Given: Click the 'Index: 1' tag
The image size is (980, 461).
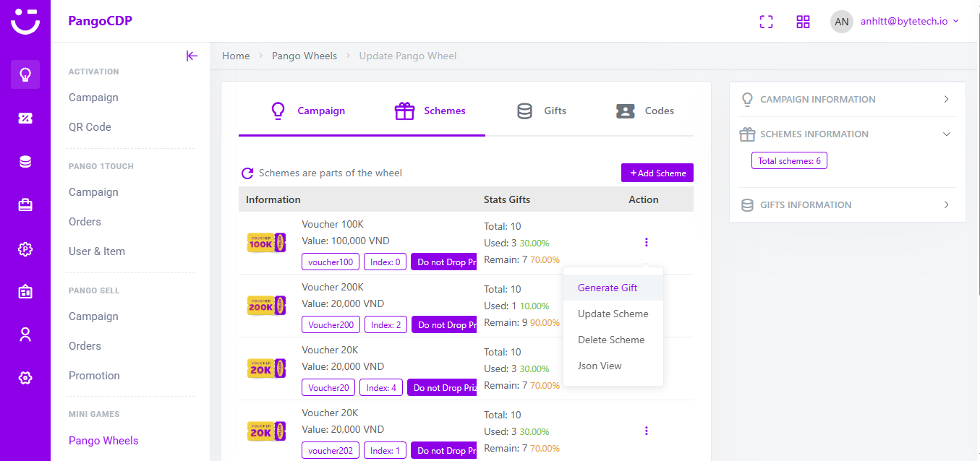Looking at the screenshot, I should click(385, 450).
